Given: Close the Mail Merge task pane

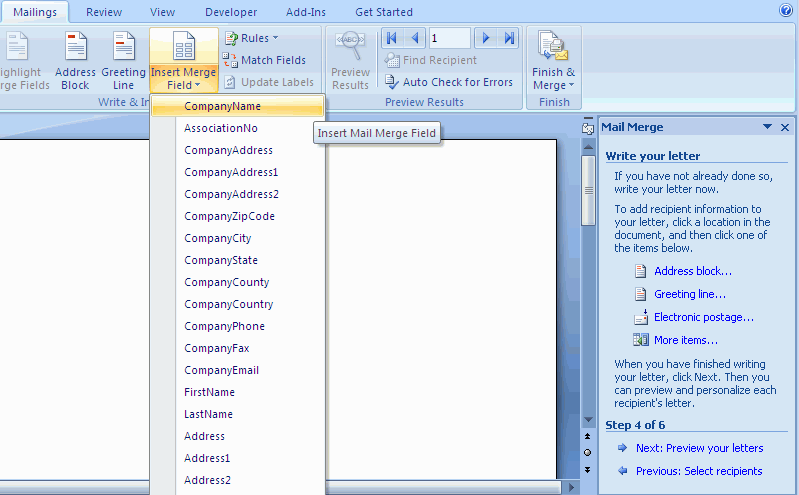Looking at the screenshot, I should pos(785,127).
